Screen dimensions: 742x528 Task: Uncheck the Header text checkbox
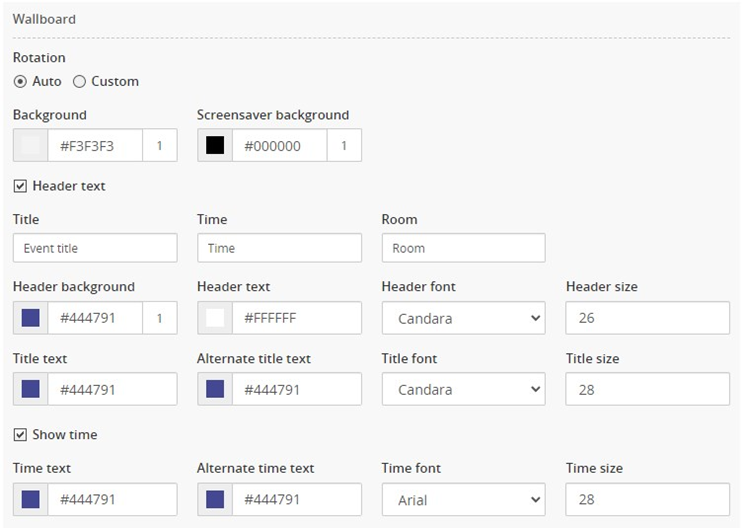pyautogui.click(x=20, y=186)
